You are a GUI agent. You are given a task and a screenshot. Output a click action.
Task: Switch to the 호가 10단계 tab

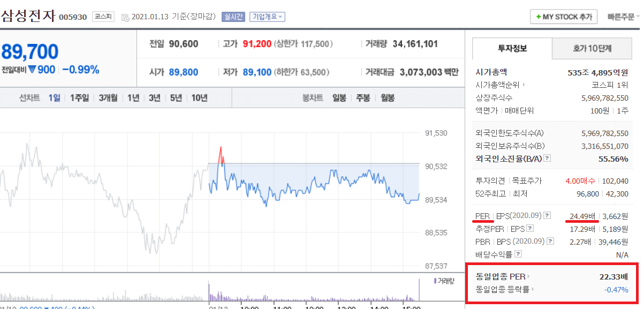(x=592, y=48)
